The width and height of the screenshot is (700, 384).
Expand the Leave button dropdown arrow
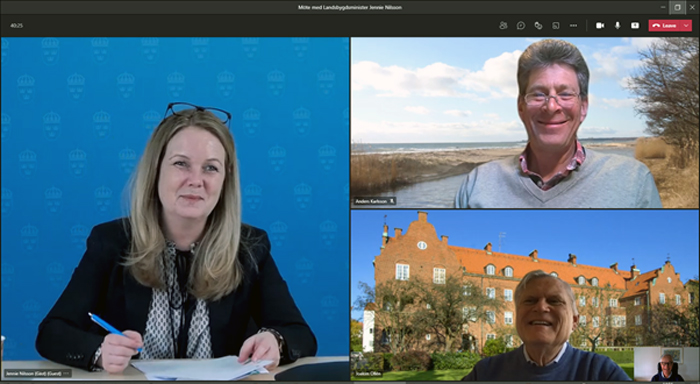pos(686,25)
